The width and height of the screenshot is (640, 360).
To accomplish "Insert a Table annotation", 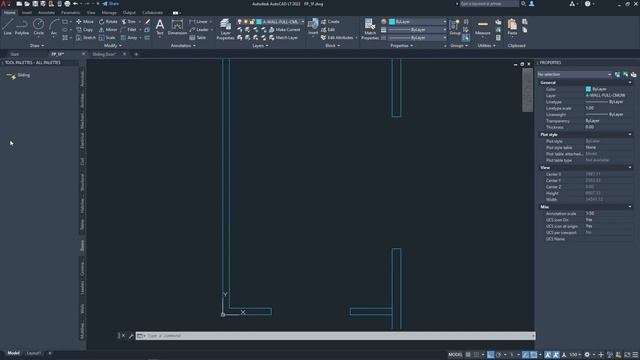I will 198,38.
